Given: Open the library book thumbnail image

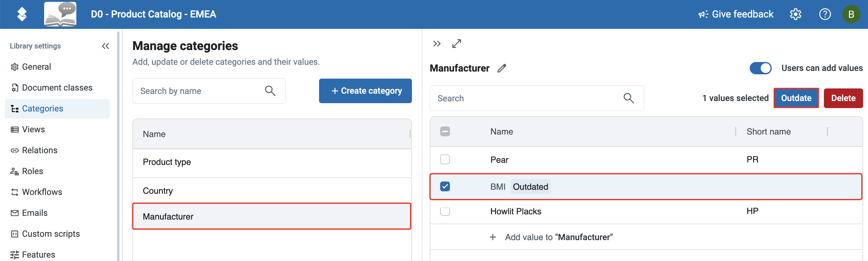Looking at the screenshot, I should [x=60, y=14].
